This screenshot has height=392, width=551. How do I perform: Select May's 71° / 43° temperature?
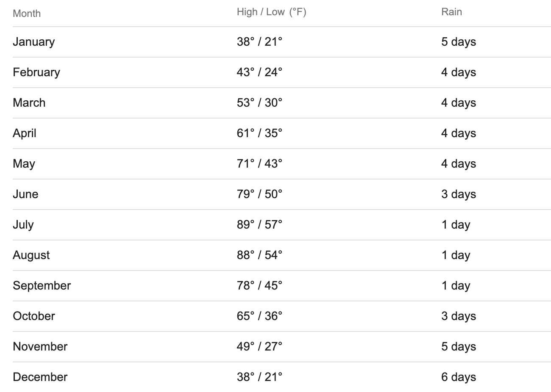coord(259,163)
